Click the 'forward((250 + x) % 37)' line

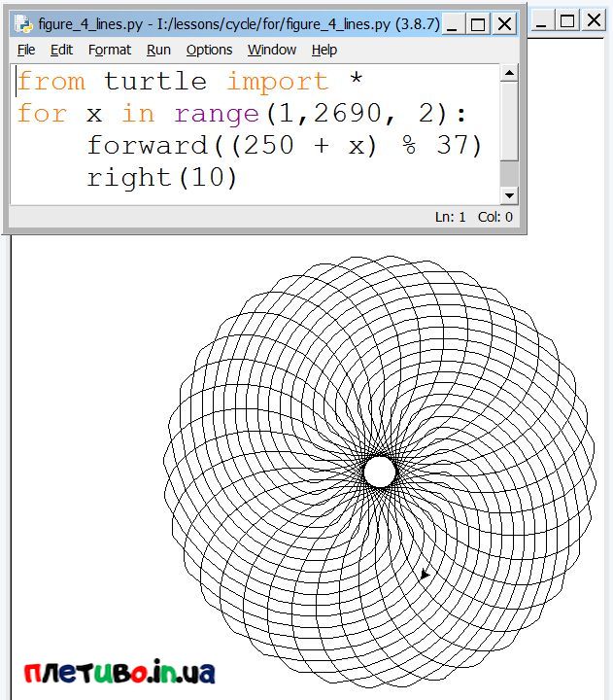285,146
